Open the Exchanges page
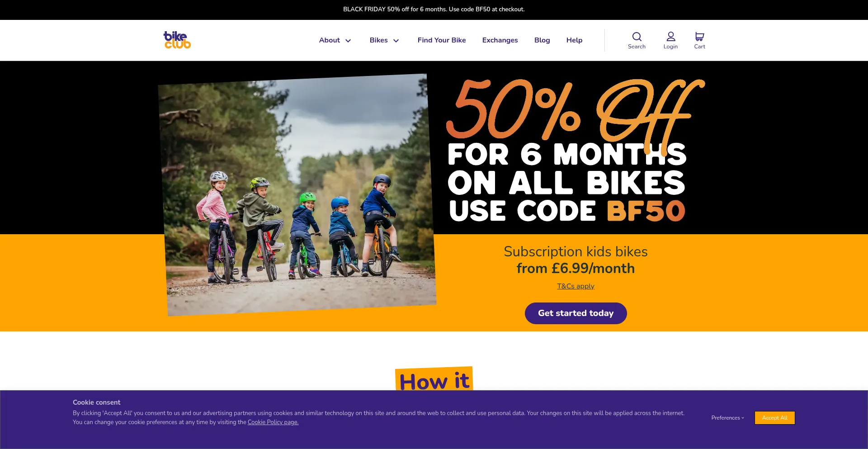 pos(500,40)
